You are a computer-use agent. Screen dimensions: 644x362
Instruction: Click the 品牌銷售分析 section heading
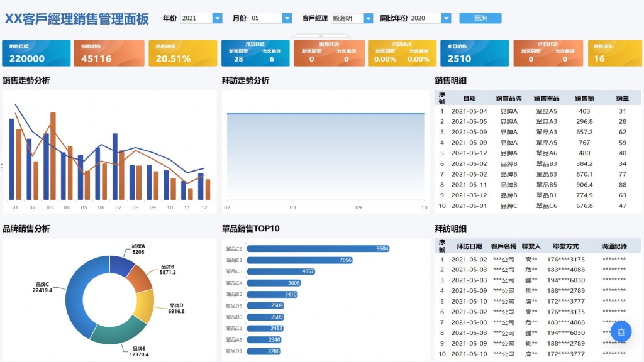click(x=26, y=229)
